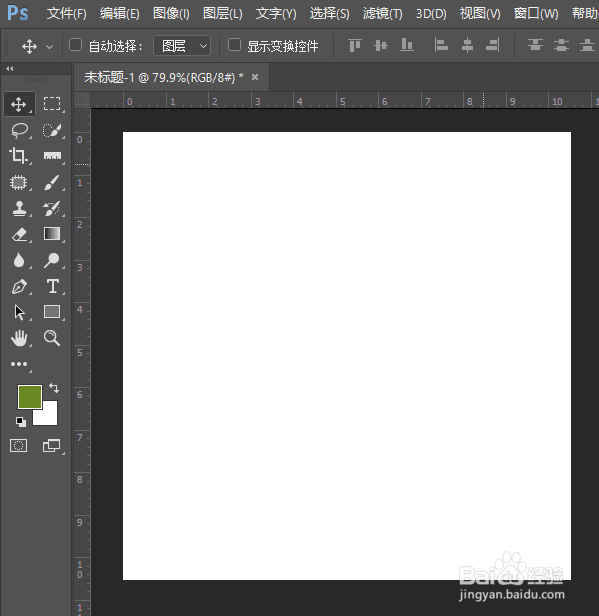Select the Path Selection arrow tool
Image resolution: width=599 pixels, height=616 pixels.
click(x=19, y=312)
